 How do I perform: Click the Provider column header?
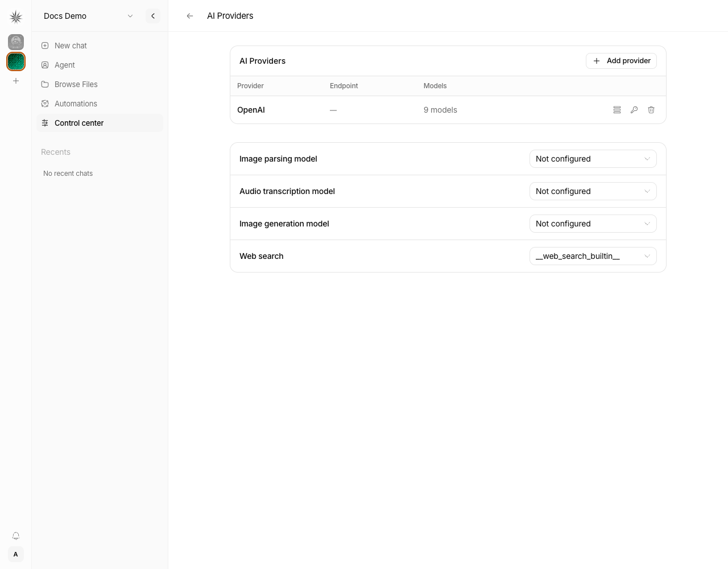coord(250,86)
